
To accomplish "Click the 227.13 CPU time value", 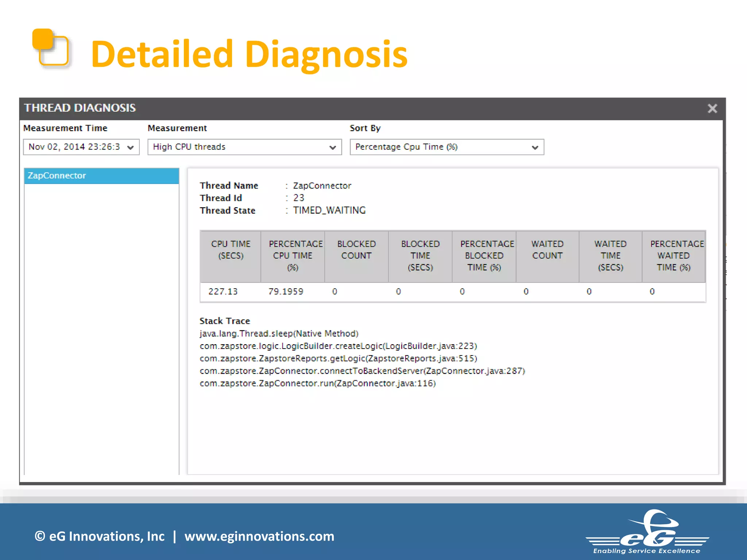I will click(223, 292).
